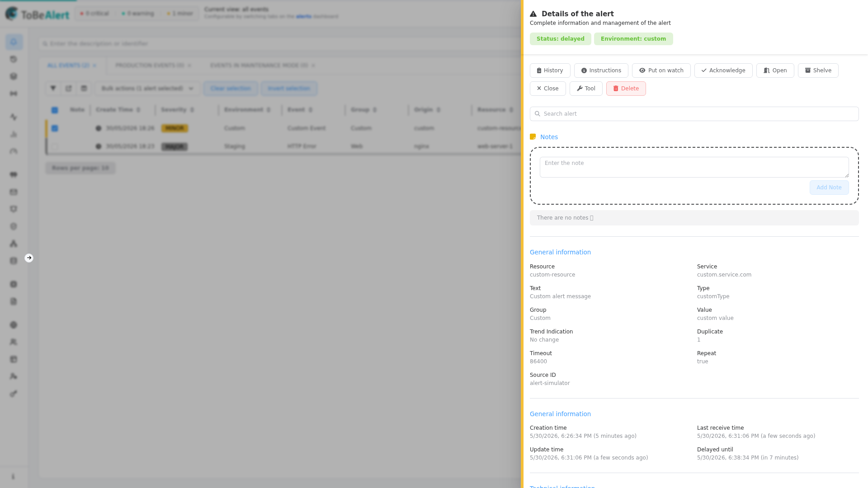The width and height of the screenshot is (868, 488).
Task: Focus the Search alert field
Action: [x=694, y=114]
